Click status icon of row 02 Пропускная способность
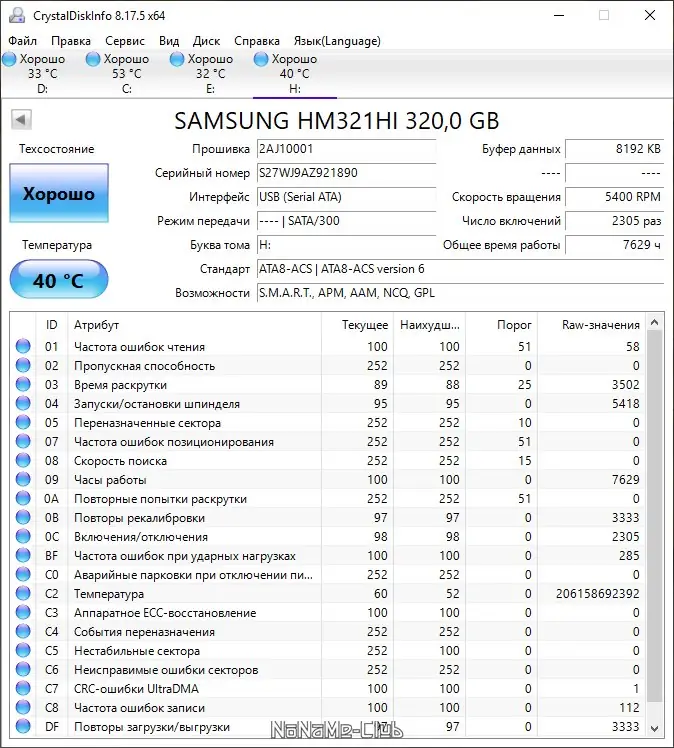 pyautogui.click(x=23, y=365)
